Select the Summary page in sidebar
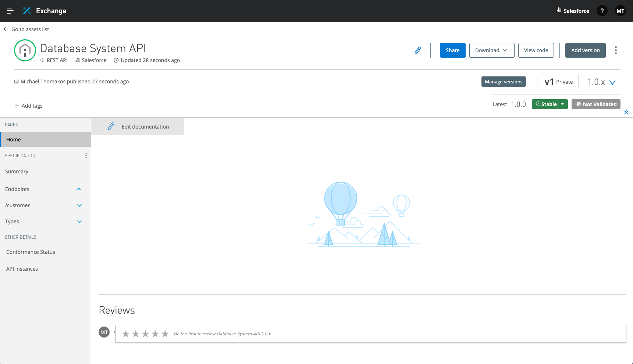 (17, 172)
